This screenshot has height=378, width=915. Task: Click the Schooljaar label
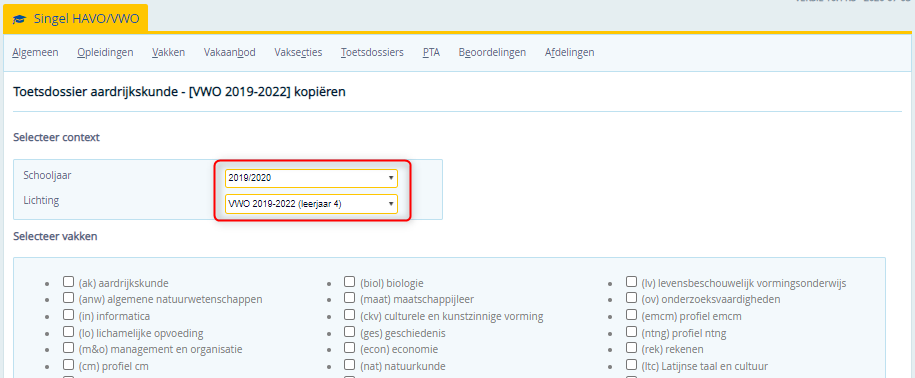pos(46,175)
